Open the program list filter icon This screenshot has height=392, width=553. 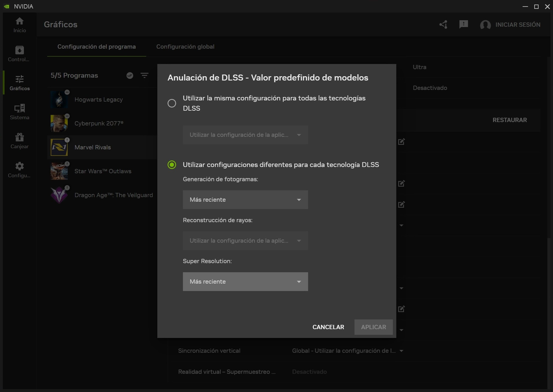[x=144, y=75]
